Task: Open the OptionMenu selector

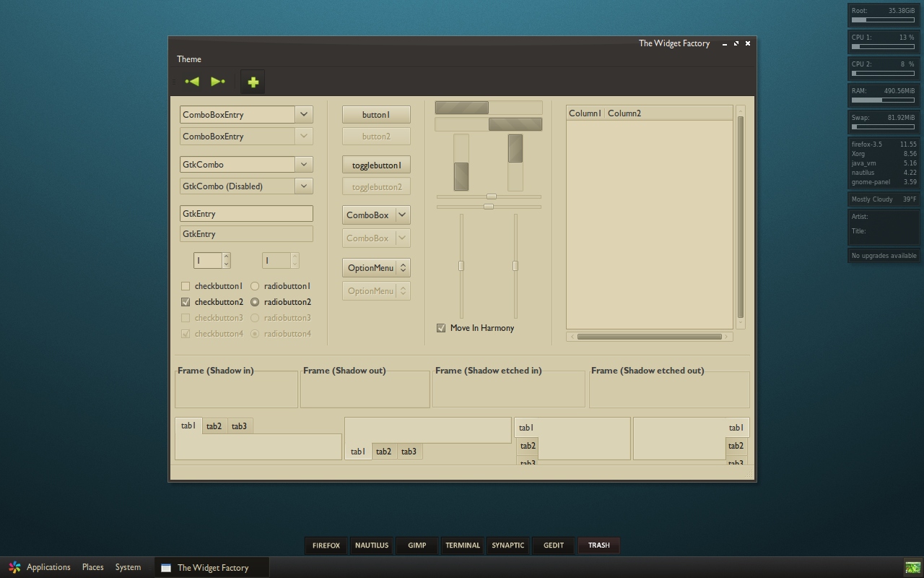Action: pos(376,268)
